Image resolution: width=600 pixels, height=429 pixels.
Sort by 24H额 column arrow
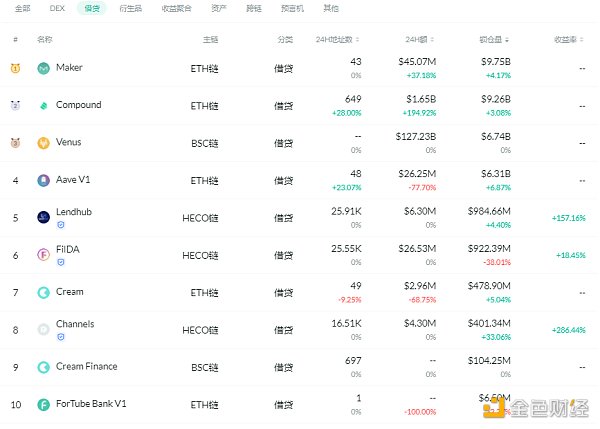click(x=432, y=39)
